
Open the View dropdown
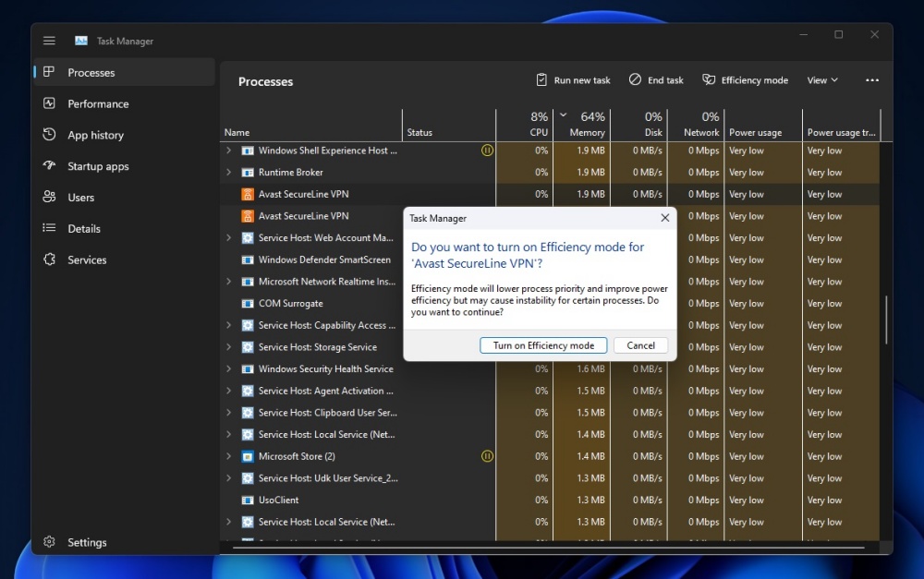(821, 80)
